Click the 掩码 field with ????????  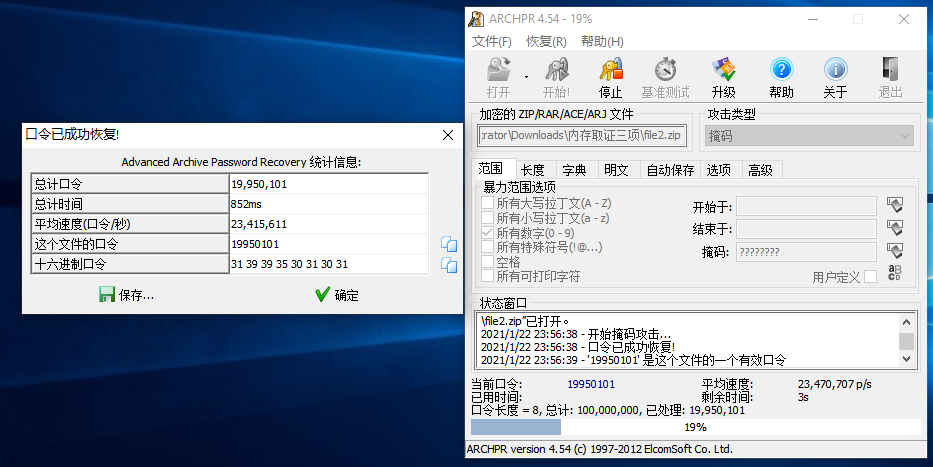806,252
